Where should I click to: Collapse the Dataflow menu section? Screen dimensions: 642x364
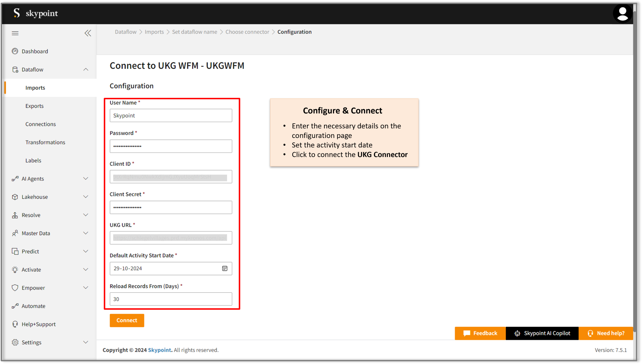(86, 70)
